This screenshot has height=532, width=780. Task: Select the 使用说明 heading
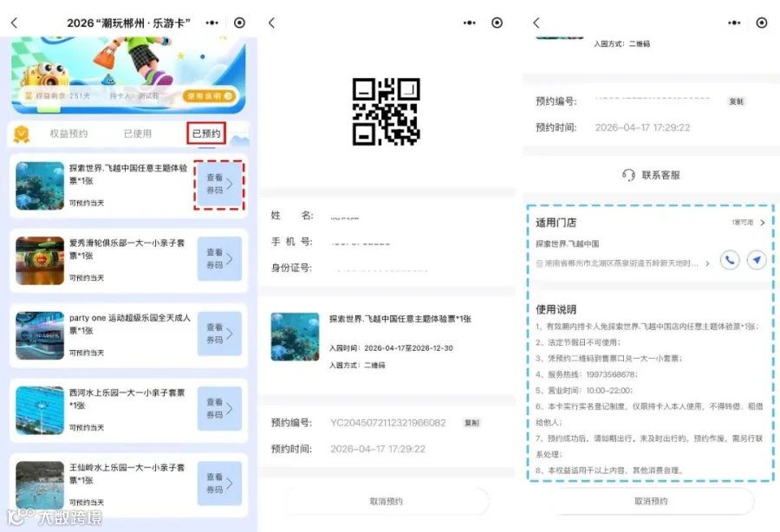tap(556, 309)
